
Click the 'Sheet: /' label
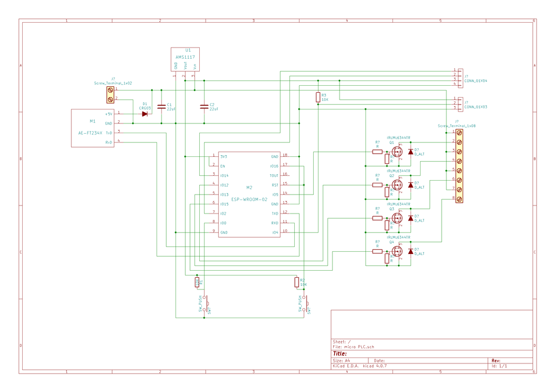click(342, 342)
